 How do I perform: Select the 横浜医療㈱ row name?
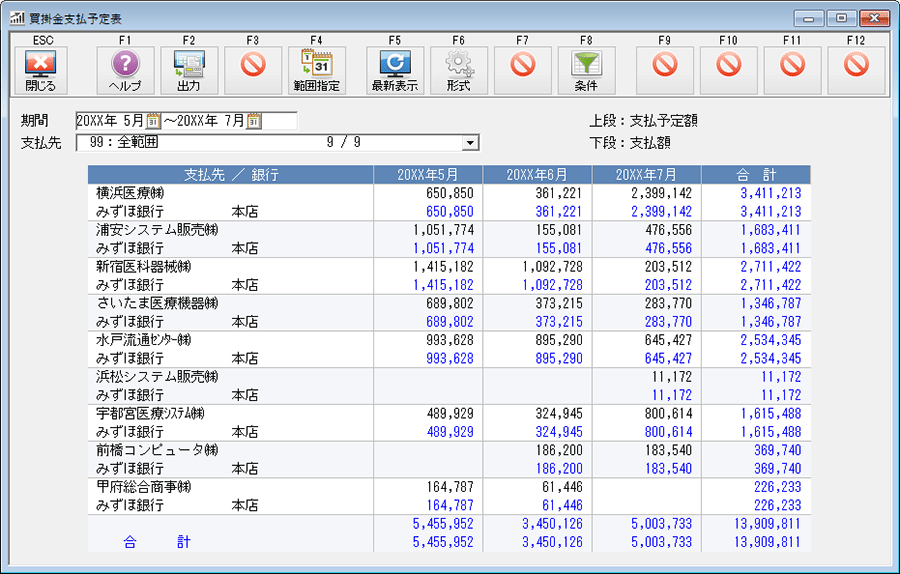130,193
